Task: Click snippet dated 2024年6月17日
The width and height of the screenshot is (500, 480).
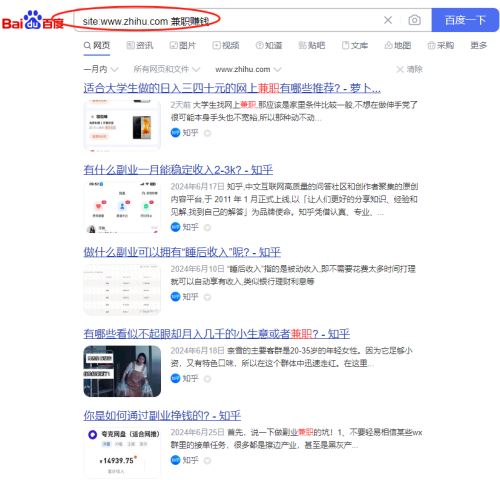Action: click(294, 199)
